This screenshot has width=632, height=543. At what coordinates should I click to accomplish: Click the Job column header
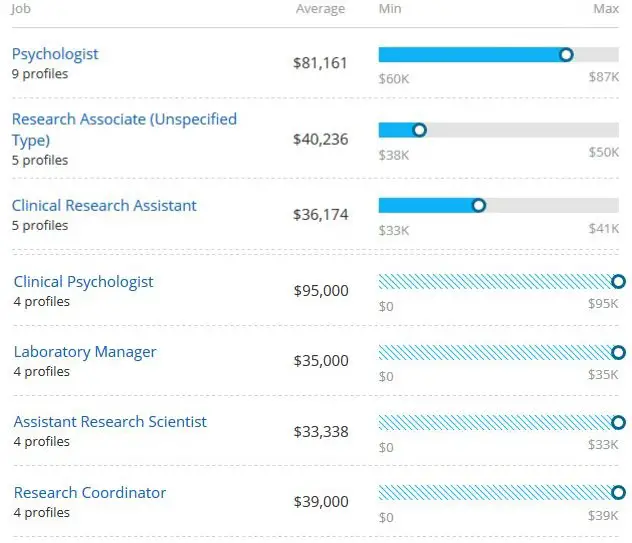click(x=18, y=9)
